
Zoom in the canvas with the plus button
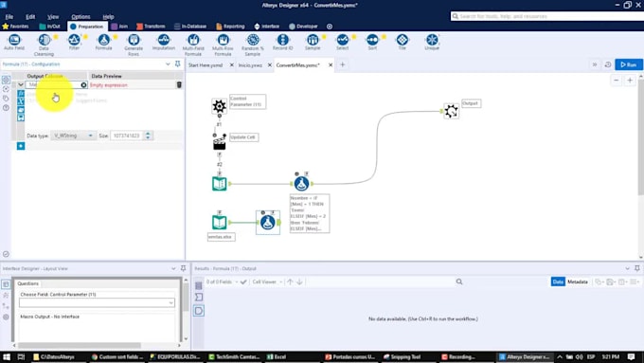click(x=630, y=81)
